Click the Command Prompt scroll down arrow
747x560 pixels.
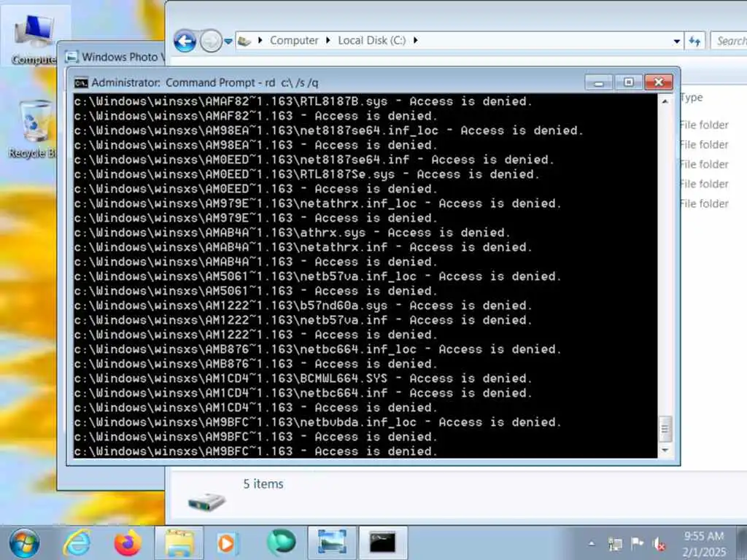[665, 450]
